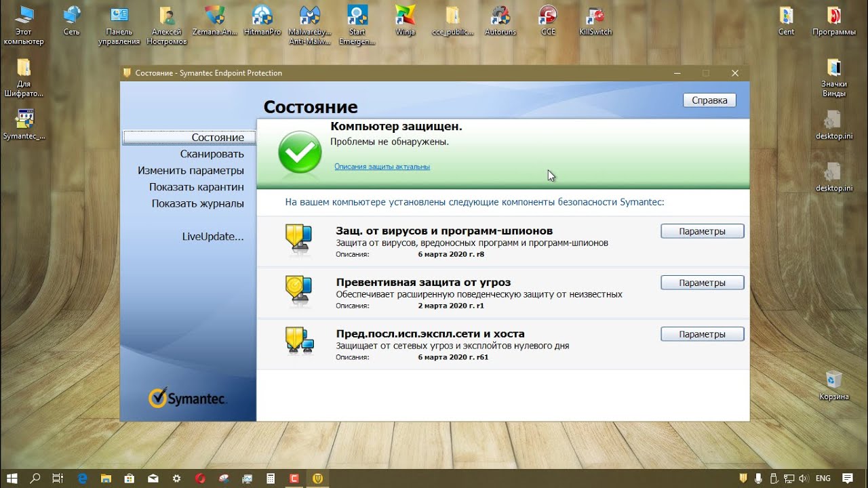Open the Для Шифрато... folder icon
This screenshot has width=868, height=488.
[24, 77]
